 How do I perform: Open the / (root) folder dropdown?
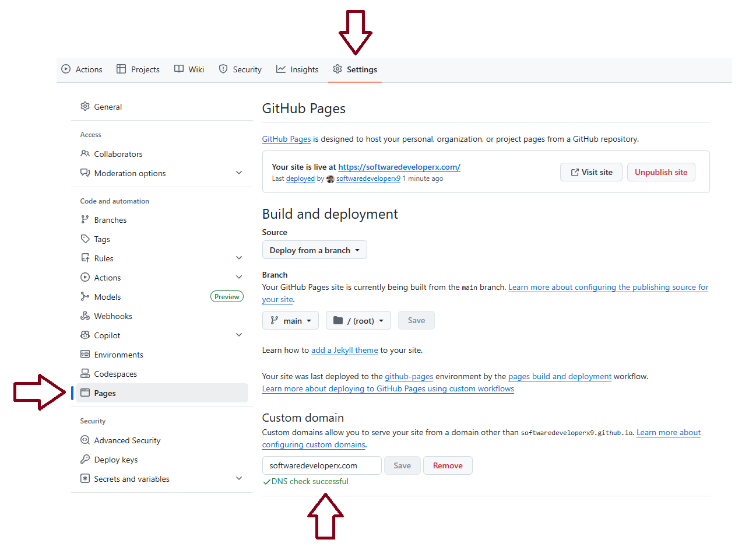[358, 321]
